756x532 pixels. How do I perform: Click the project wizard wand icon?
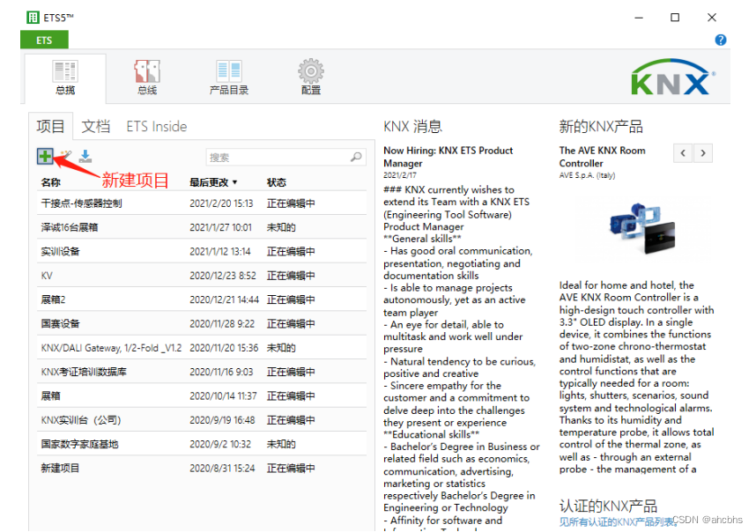[x=65, y=156]
